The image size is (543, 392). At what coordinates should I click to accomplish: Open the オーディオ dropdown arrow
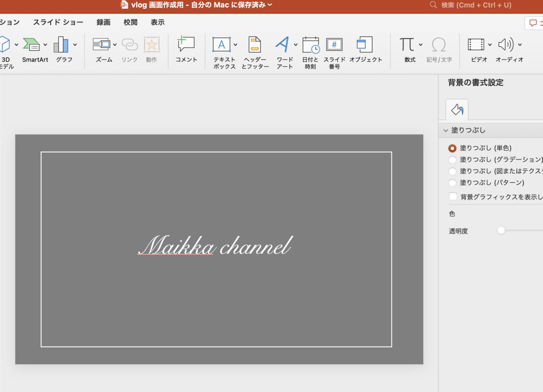click(520, 44)
